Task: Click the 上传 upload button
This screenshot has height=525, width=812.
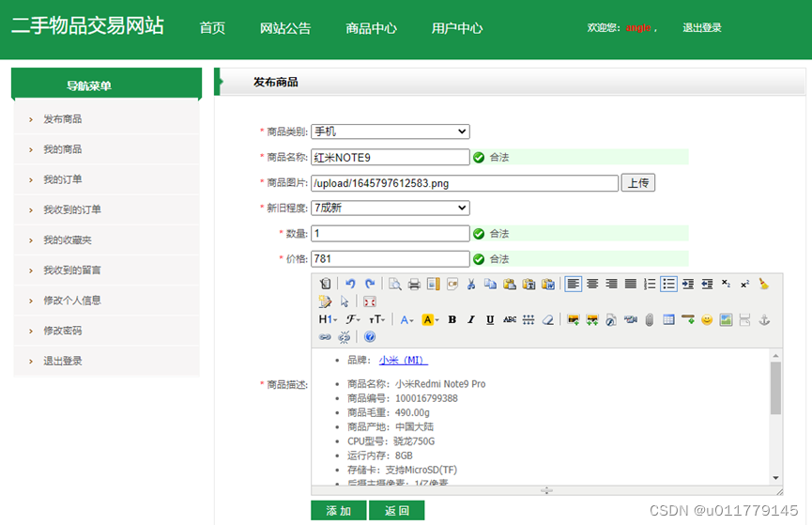Action: 638,182
